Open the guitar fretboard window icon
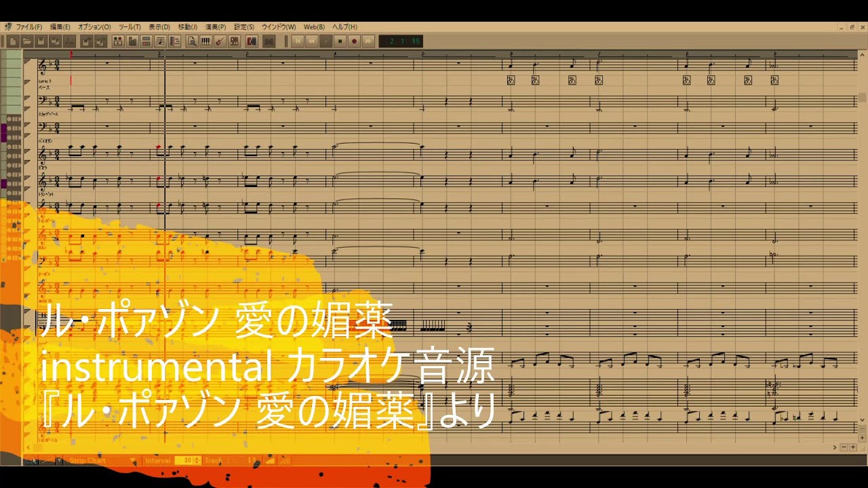The image size is (868, 488). (220, 41)
